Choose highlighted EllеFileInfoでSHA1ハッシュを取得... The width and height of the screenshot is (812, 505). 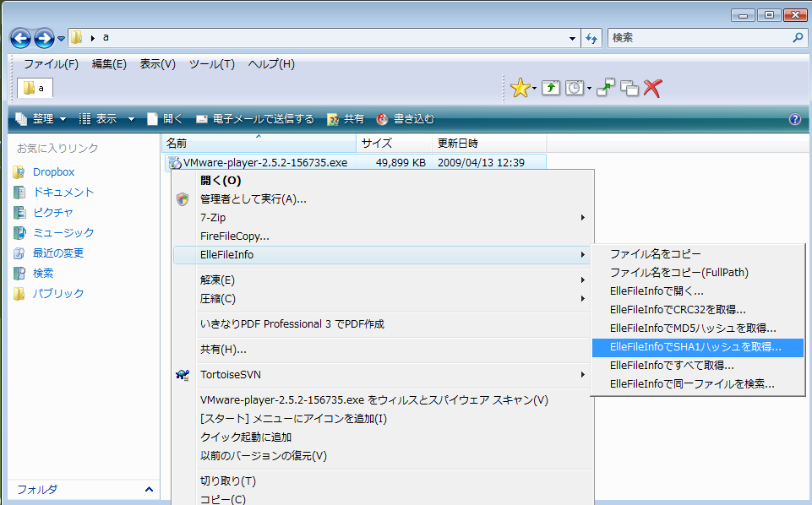[698, 347]
